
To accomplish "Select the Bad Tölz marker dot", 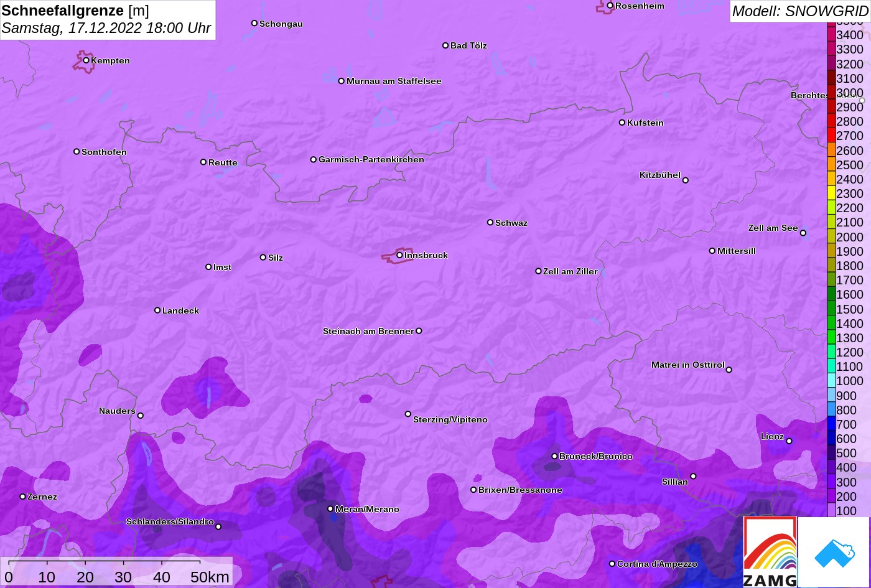I will click(445, 45).
